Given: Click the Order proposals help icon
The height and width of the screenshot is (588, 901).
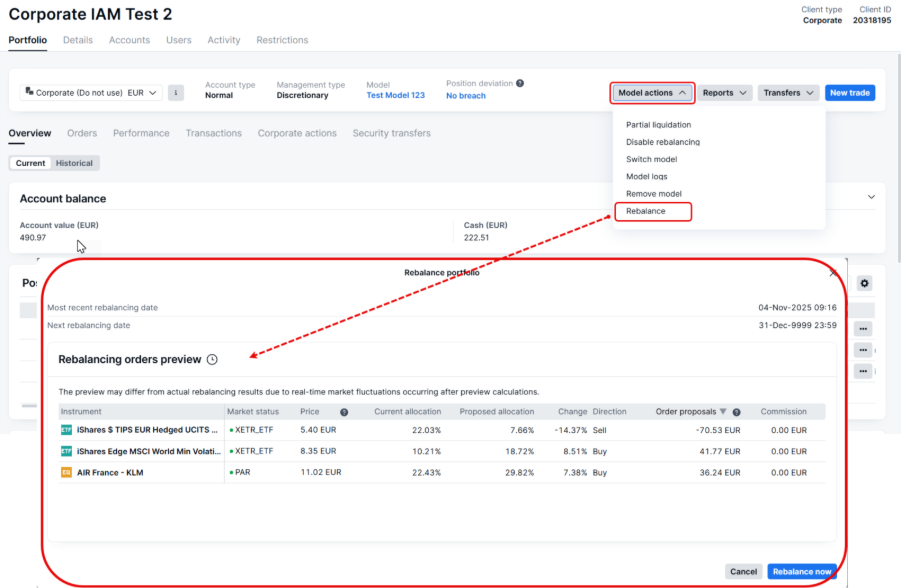Looking at the screenshot, I should tap(736, 412).
